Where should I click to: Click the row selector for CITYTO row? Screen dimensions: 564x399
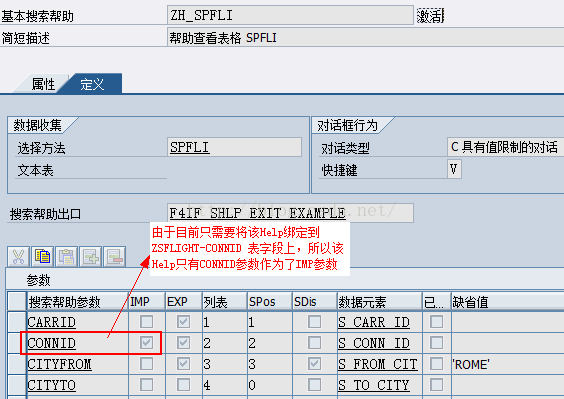pyautogui.click(x=17, y=385)
